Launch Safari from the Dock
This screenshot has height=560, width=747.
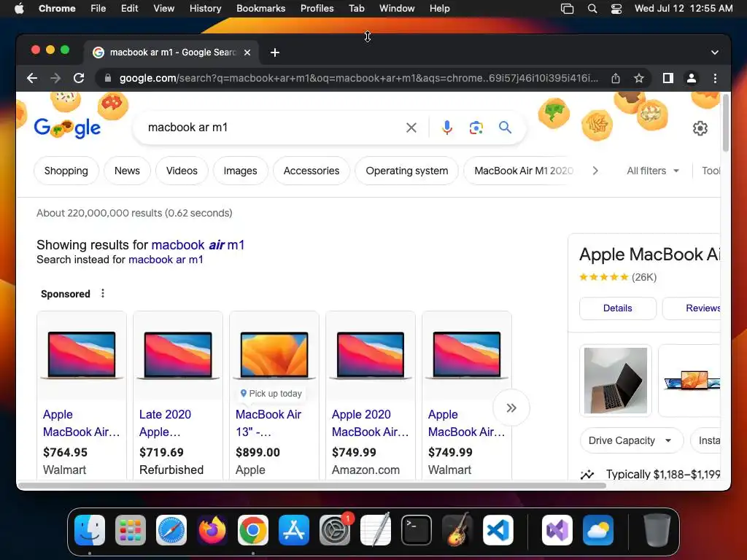pyautogui.click(x=171, y=530)
